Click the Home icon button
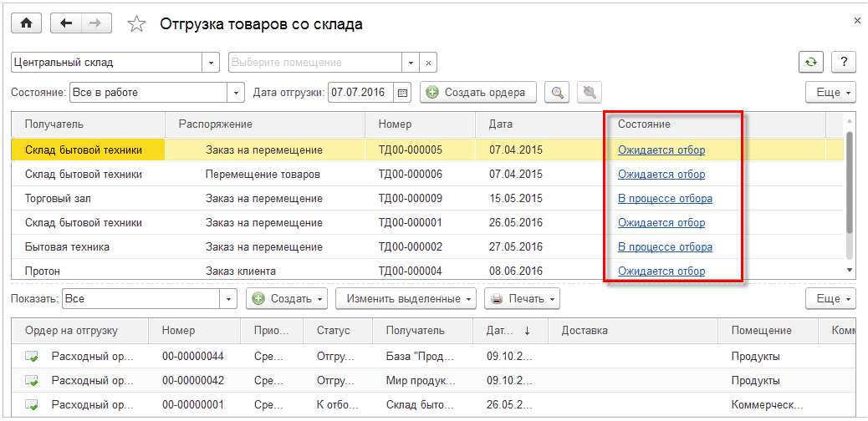Image resolution: width=868 pixels, height=421 pixels. point(26,23)
